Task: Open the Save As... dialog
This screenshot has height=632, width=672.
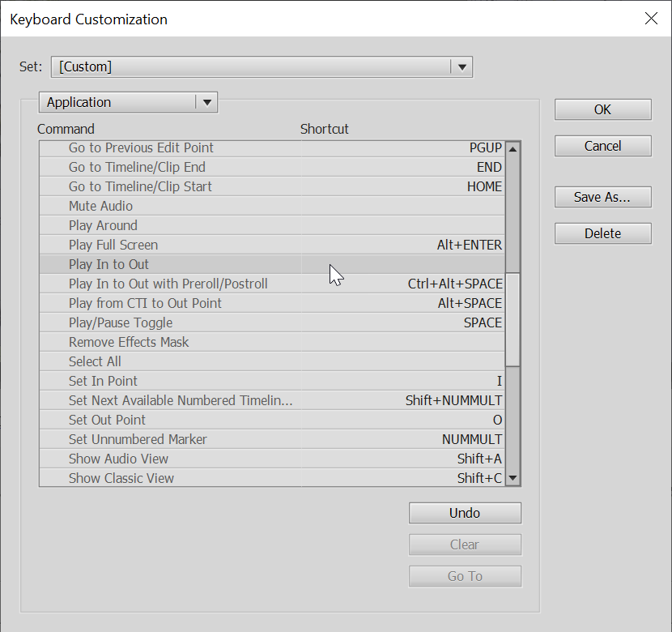Action: (x=602, y=197)
